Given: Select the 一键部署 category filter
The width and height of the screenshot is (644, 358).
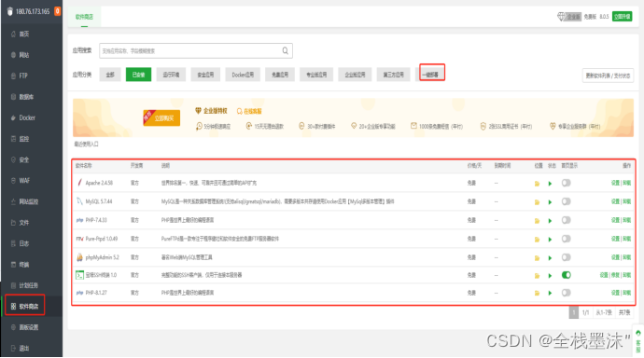Looking at the screenshot, I should point(430,75).
